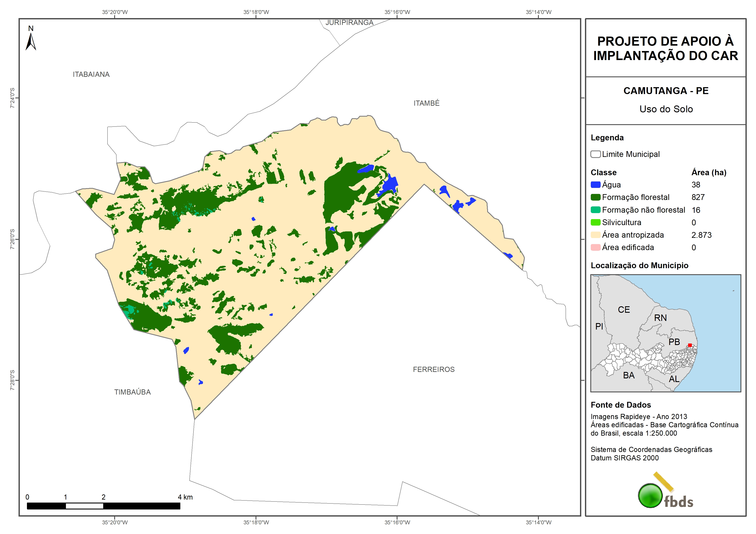
Task: Click the TIMBAÚBA municipality label
Action: coord(132,392)
